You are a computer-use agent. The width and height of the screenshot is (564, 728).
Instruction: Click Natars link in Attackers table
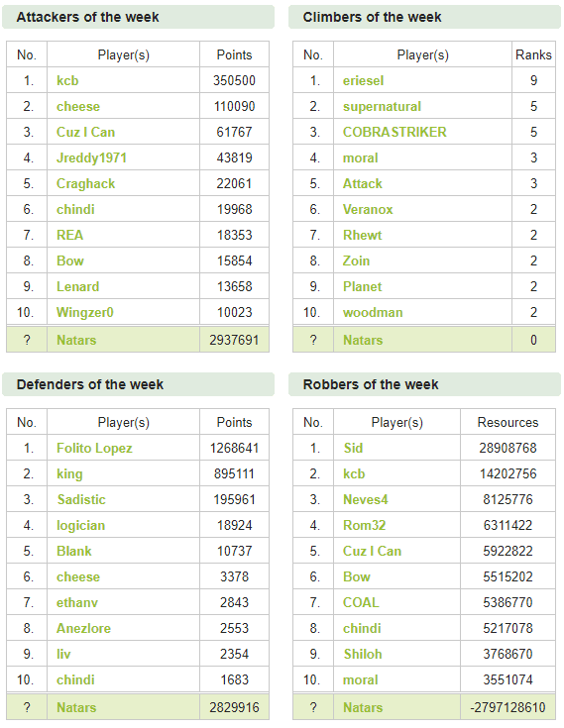[x=76, y=340]
